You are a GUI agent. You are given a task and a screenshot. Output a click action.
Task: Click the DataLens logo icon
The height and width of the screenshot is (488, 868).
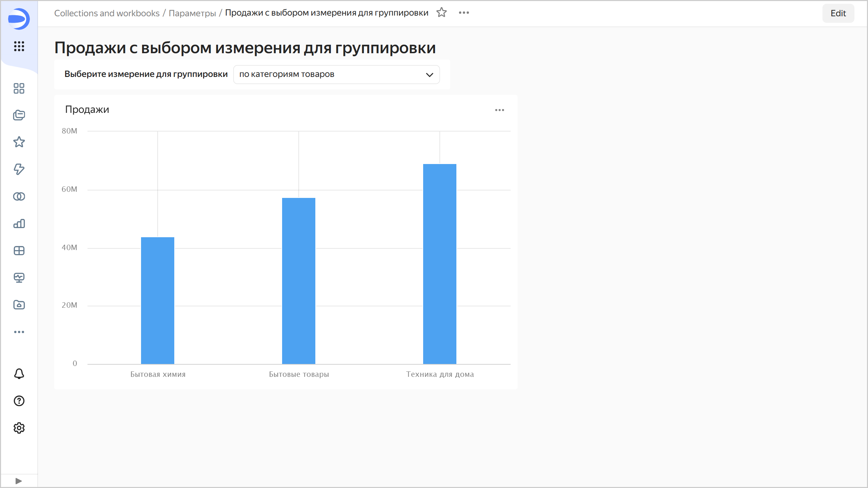(19, 19)
